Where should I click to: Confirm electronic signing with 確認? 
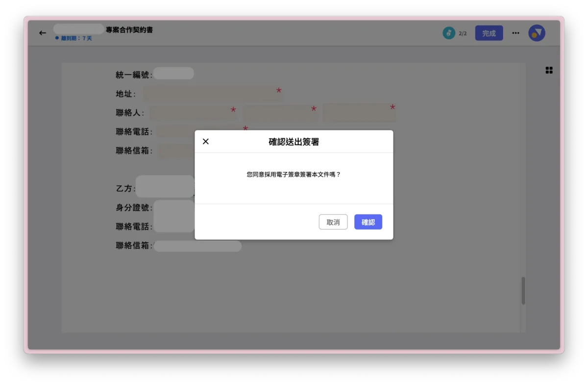tap(368, 222)
